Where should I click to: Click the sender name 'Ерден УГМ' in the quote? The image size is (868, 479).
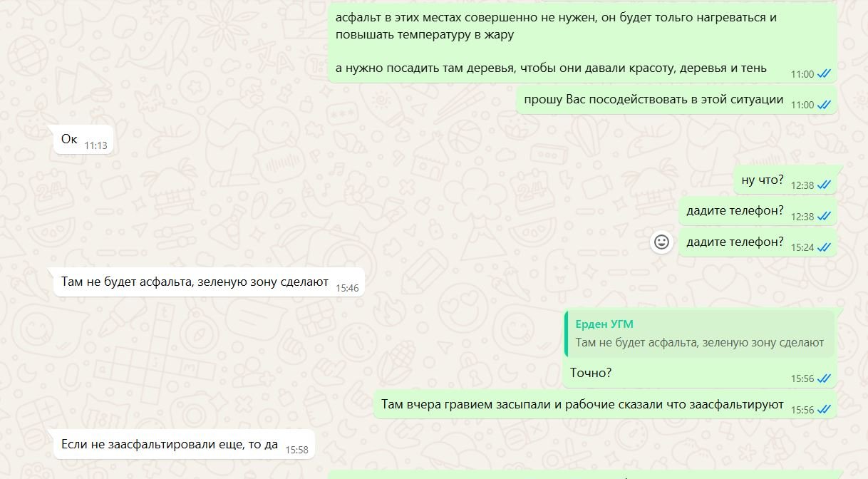[x=603, y=324]
